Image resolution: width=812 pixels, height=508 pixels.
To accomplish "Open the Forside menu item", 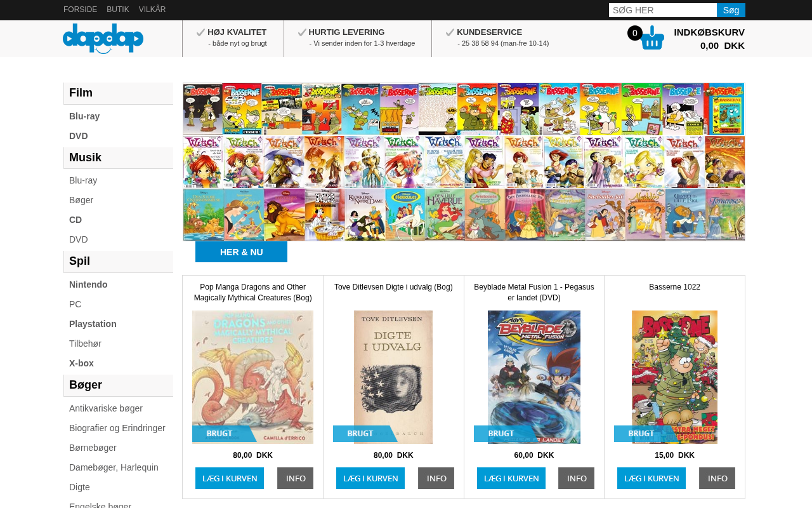I will (80, 10).
